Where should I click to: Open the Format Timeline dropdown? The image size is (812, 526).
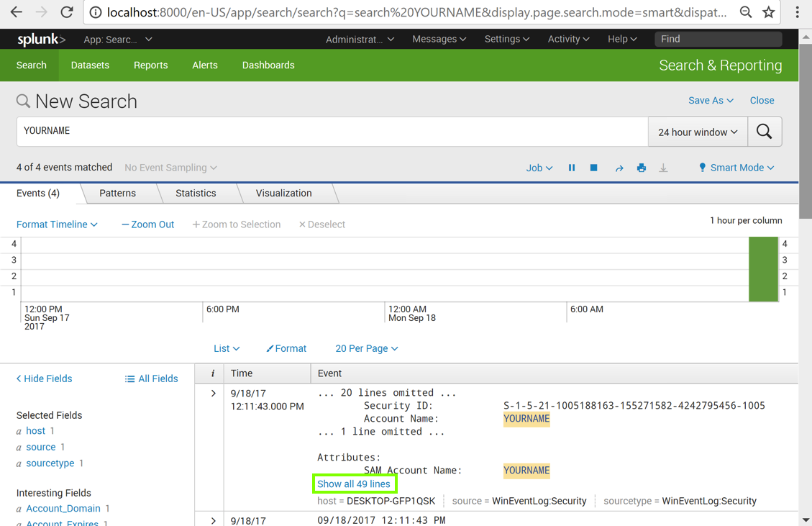(57, 225)
